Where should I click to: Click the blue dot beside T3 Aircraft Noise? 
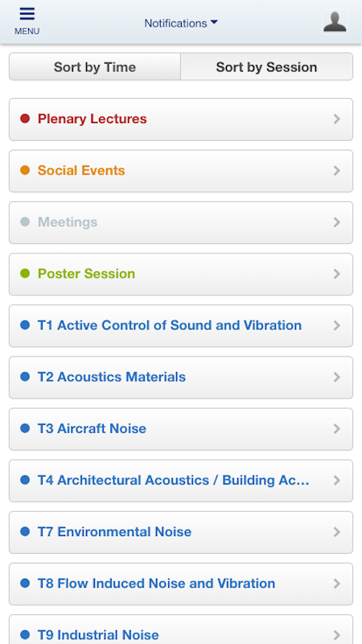pos(25,428)
